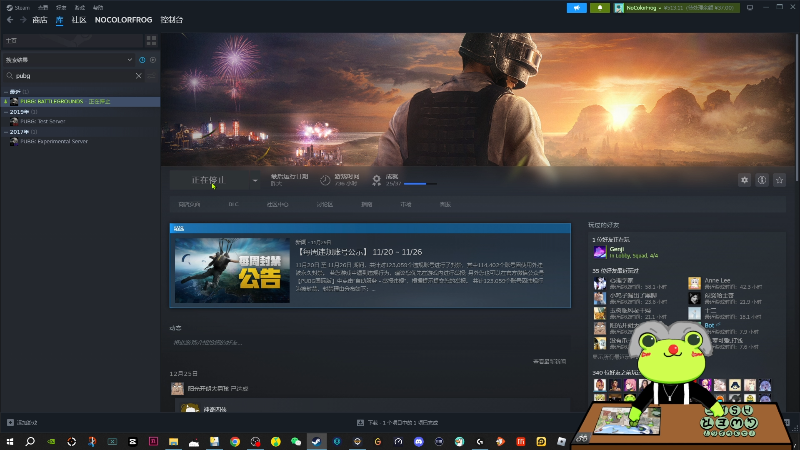This screenshot has width=800, height=450.
Task: Open advanced filter options next to search
Action: pyautogui.click(x=152, y=76)
